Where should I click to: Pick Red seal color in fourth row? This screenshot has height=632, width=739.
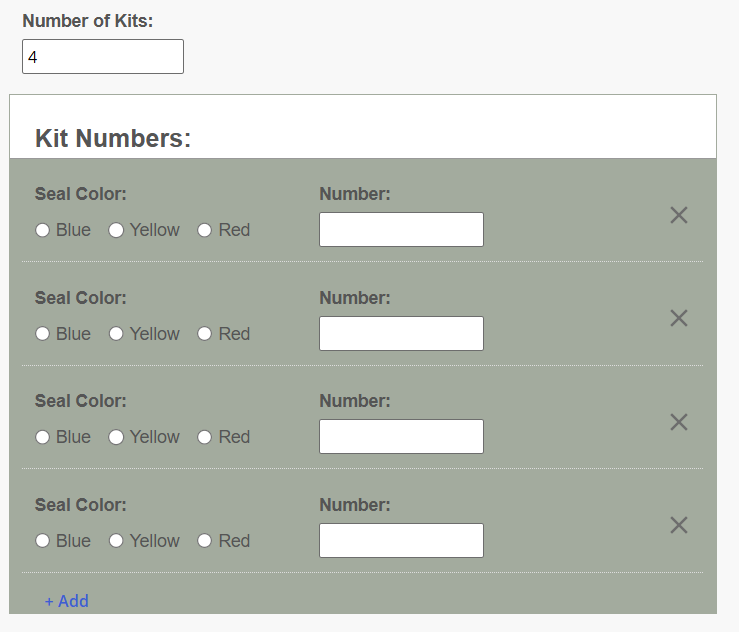pos(205,541)
